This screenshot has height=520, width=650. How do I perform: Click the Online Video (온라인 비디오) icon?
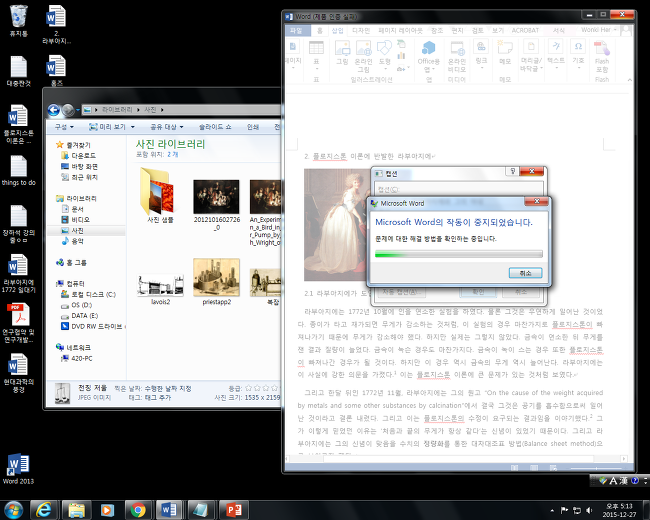(x=457, y=48)
